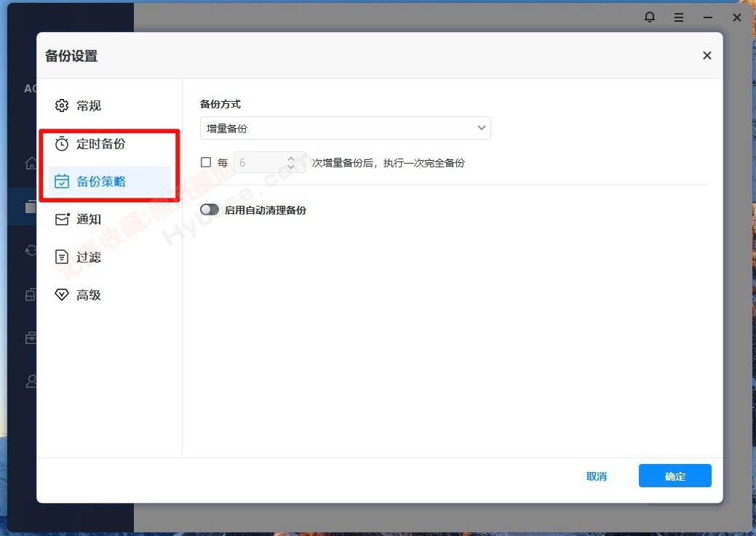The height and width of the screenshot is (536, 756).
Task: Enable the 启用自动清理备份 toggle
Action: tap(209, 209)
